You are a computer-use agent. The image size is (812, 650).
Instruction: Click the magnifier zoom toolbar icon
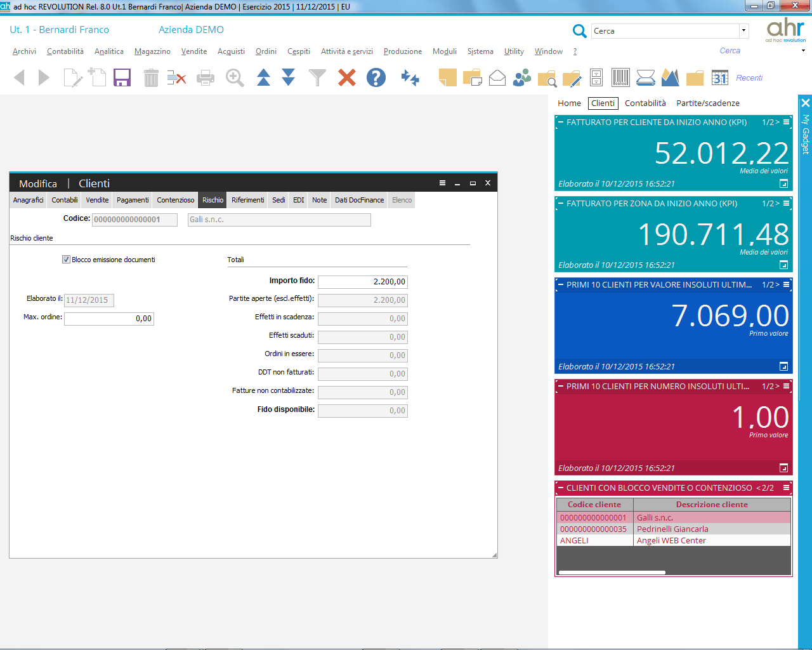tap(235, 77)
